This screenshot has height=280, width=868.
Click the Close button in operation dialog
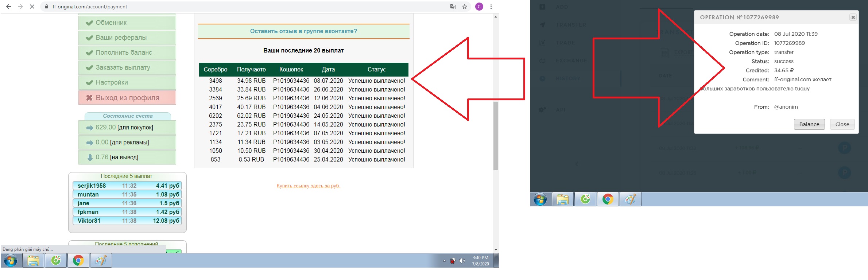pos(842,124)
